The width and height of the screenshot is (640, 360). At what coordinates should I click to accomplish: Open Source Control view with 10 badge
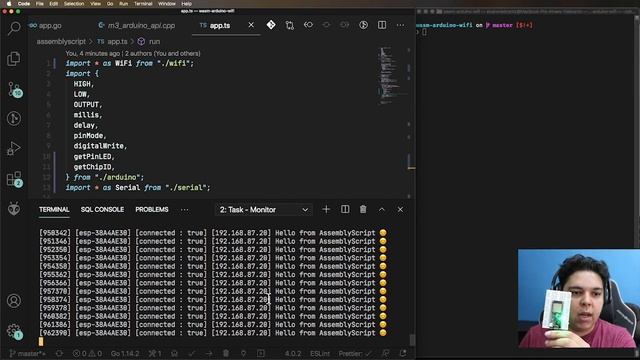(x=15, y=89)
